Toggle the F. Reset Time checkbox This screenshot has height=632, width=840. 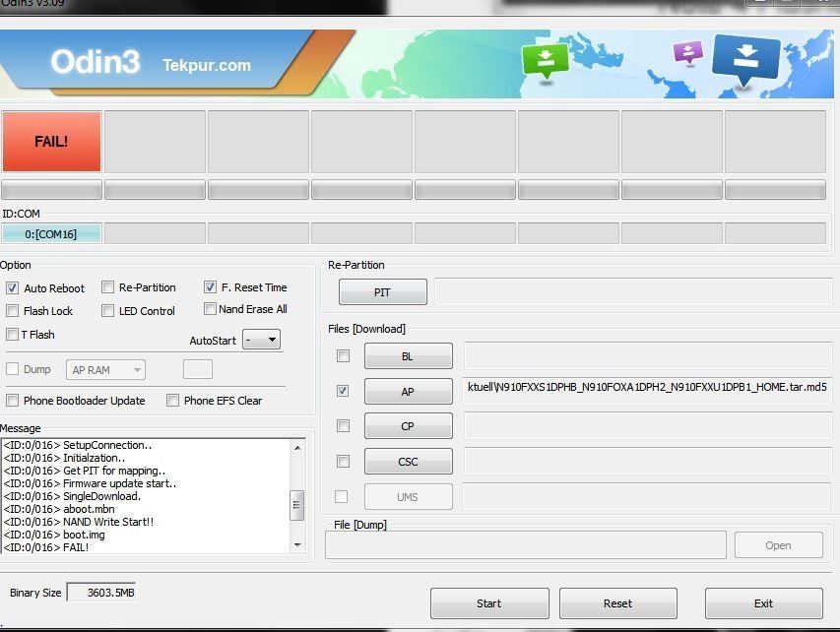coord(210,287)
